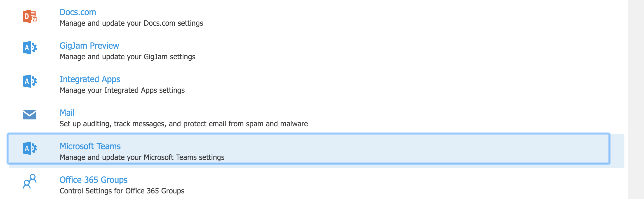Select the 'Manage your Integrated Apps settings' text

pyautogui.click(x=122, y=90)
